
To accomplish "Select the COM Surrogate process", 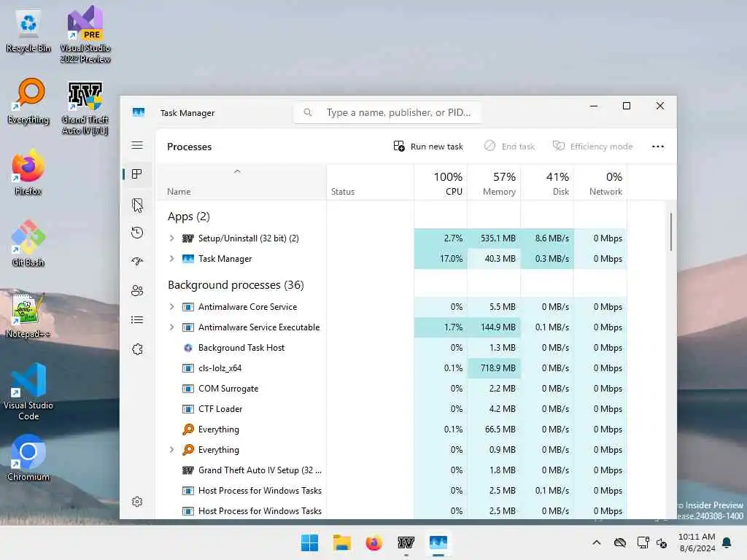I will pyautogui.click(x=392, y=389).
